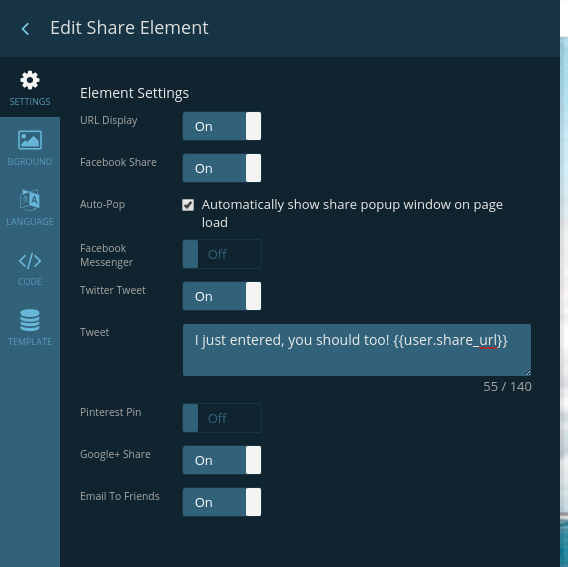Toggle the Google+ Share switch
568x567 pixels.
click(x=222, y=460)
